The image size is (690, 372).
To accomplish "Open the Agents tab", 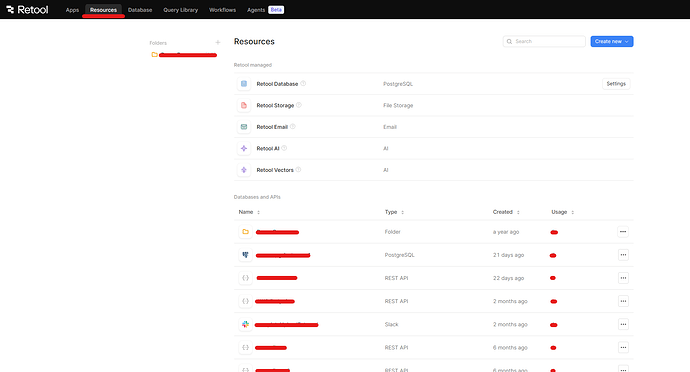I will click(x=256, y=10).
